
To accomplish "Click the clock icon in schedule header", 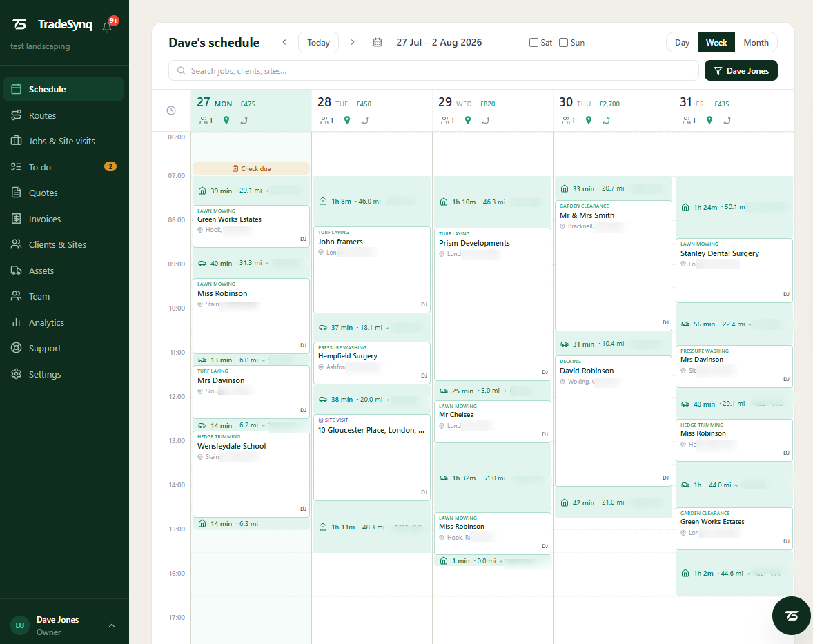I will coord(171,110).
